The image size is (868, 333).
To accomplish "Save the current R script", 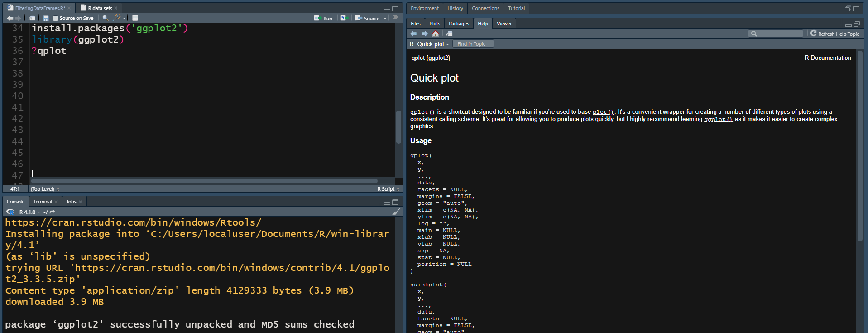I will click(46, 18).
